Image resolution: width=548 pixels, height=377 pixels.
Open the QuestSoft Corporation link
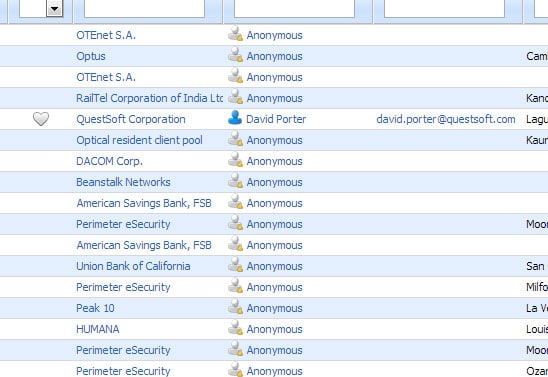click(x=131, y=119)
